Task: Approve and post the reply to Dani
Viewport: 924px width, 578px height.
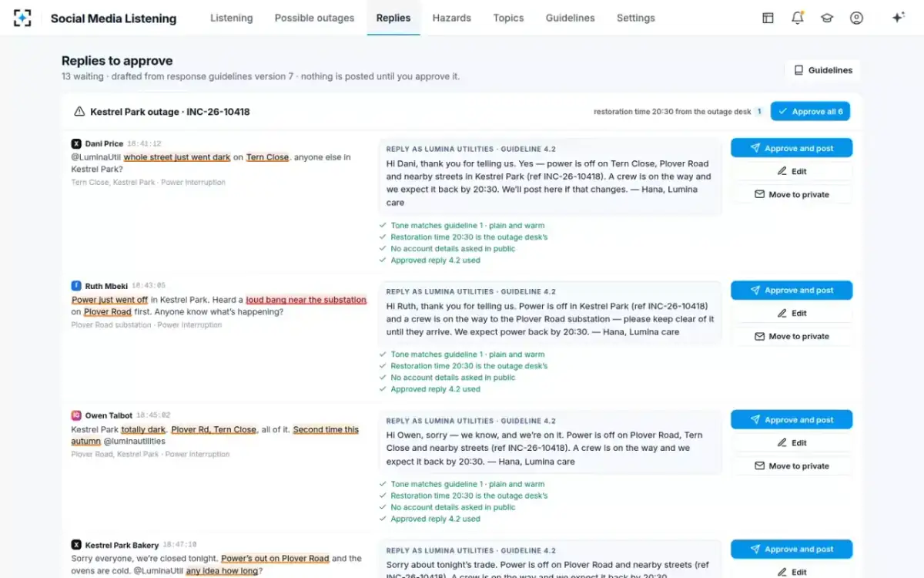Action: 792,148
